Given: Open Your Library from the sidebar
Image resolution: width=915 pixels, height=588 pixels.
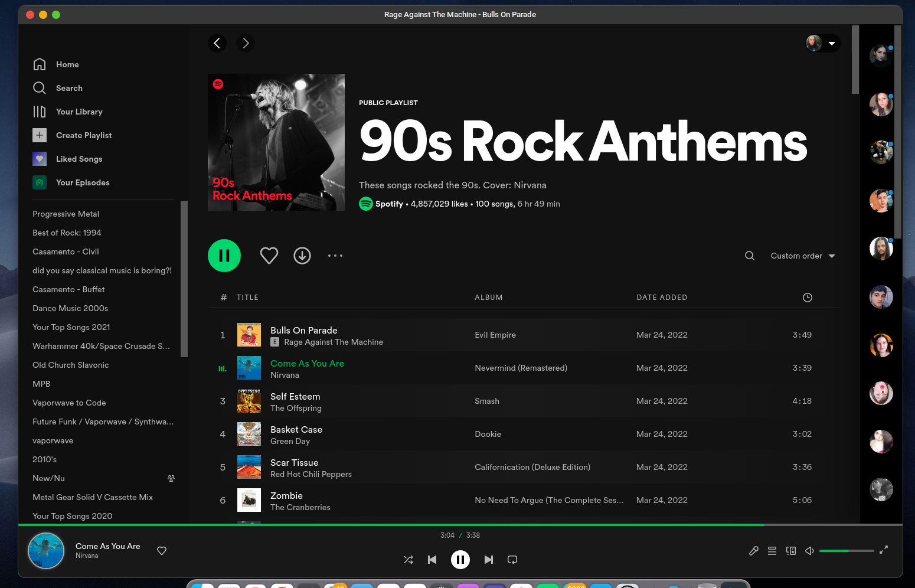Looking at the screenshot, I should [x=79, y=112].
